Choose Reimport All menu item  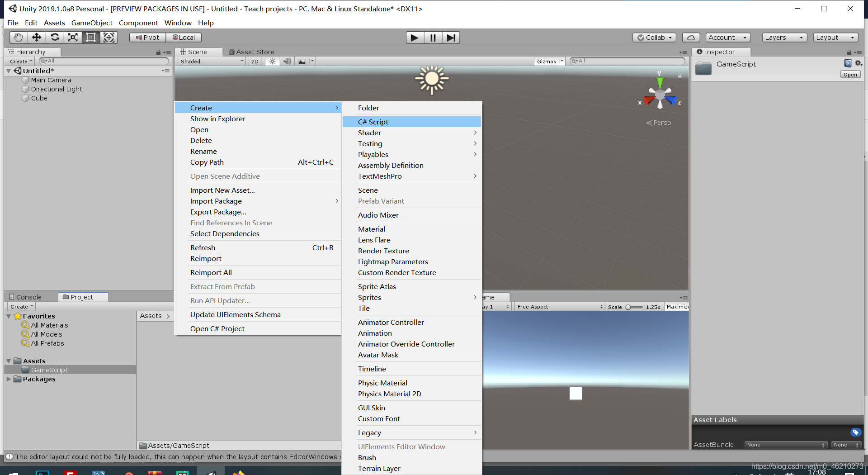click(x=258, y=272)
